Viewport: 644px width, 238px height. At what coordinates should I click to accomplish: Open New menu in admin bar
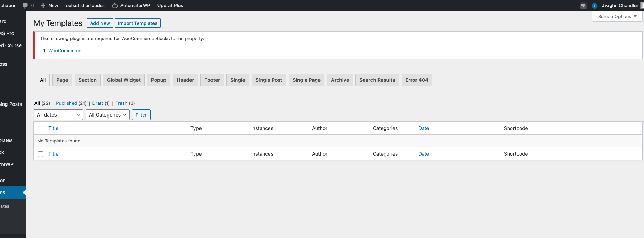click(53, 5)
